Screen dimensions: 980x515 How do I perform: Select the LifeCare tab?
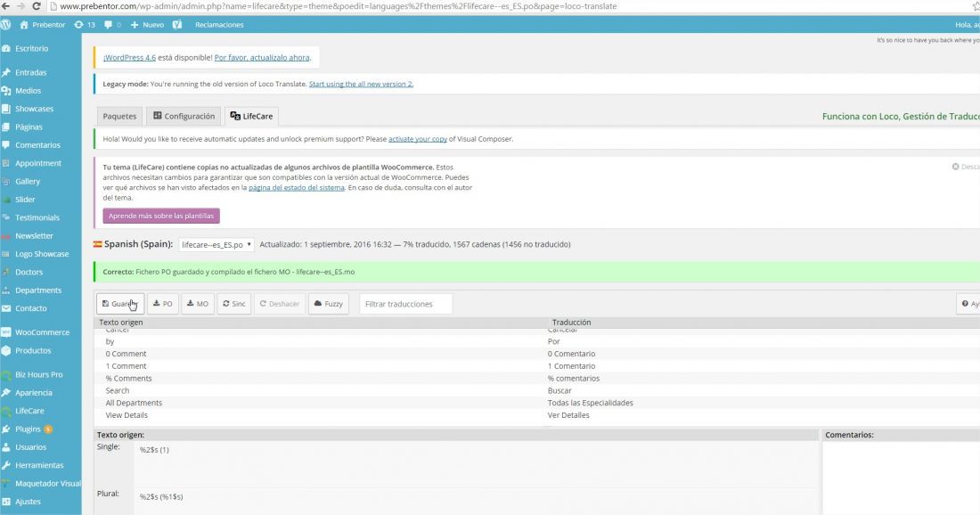pos(251,116)
